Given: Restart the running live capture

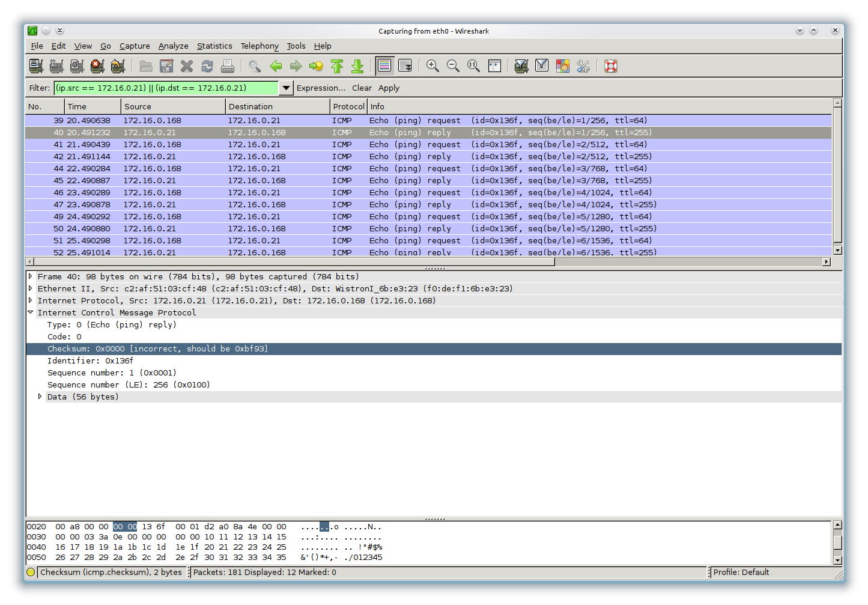Looking at the screenshot, I should pos(118,66).
